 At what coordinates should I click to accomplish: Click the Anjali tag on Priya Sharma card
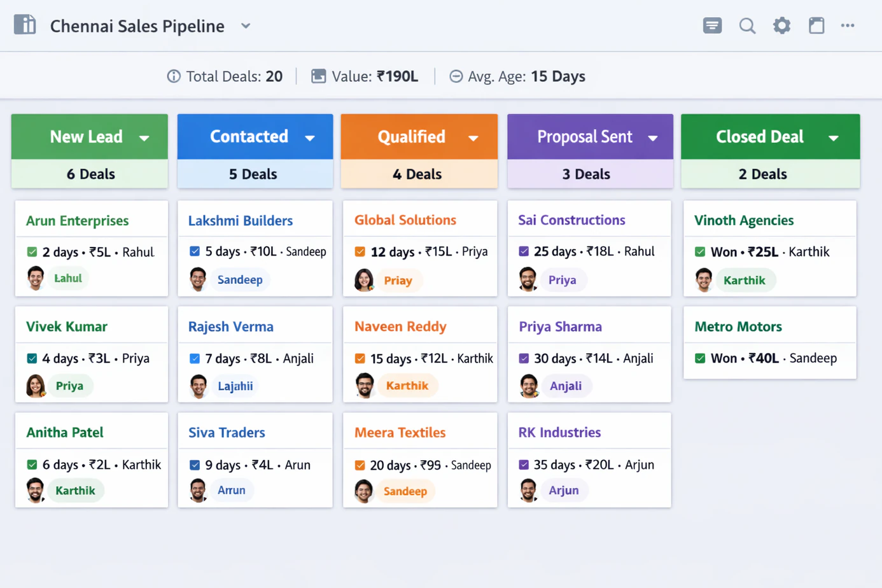click(x=566, y=386)
